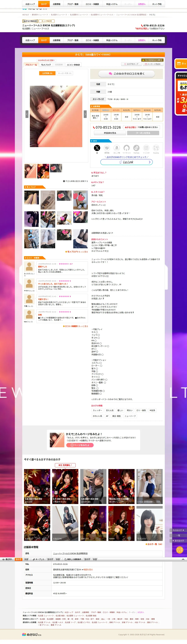The width and height of the screenshot is (187, 644).
Task: Report image via 不正な画像/退店を通報する
Action: (75, 181)
